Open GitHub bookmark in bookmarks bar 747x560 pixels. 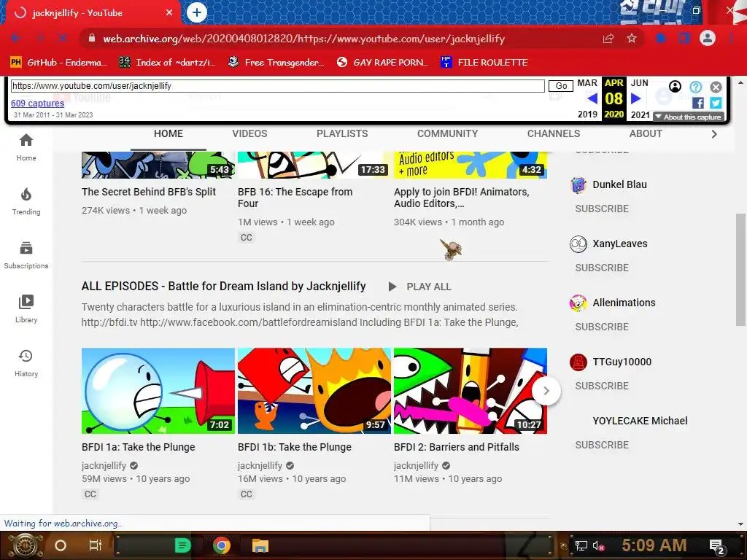coord(58,63)
